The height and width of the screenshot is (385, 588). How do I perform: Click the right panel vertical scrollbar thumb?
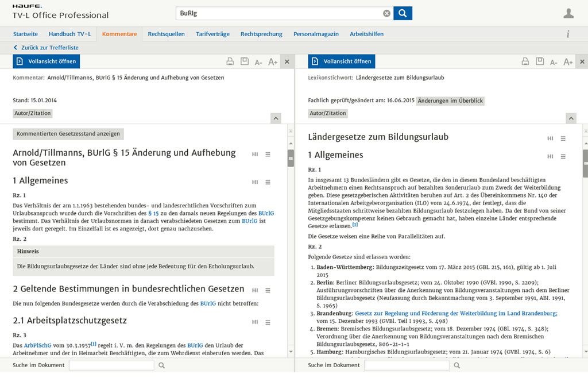click(586, 164)
